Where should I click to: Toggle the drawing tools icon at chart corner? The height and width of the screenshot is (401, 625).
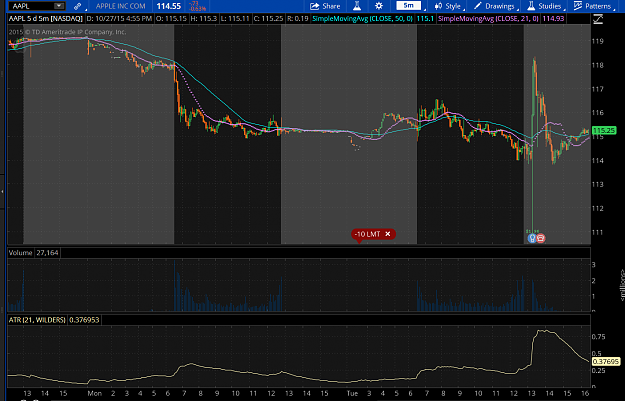[x=598, y=19]
